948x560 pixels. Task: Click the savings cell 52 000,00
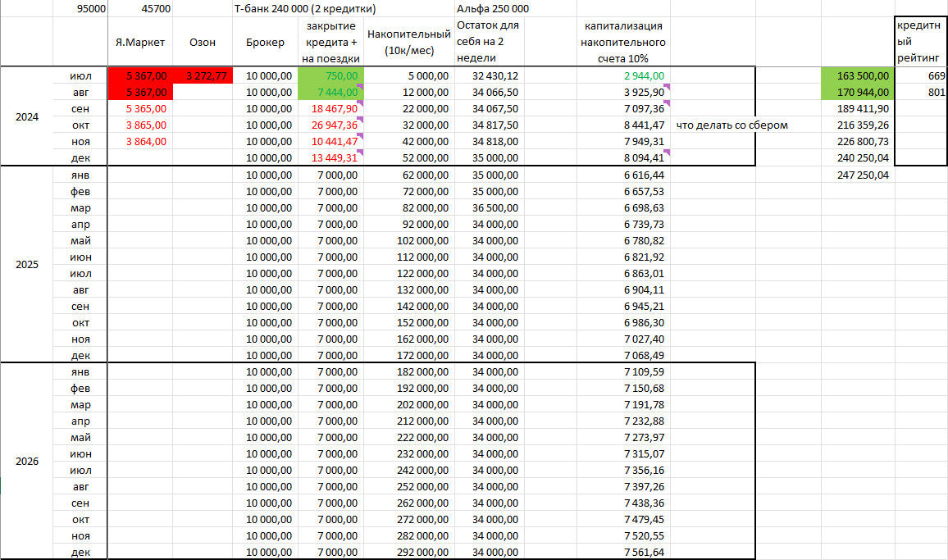click(x=409, y=158)
